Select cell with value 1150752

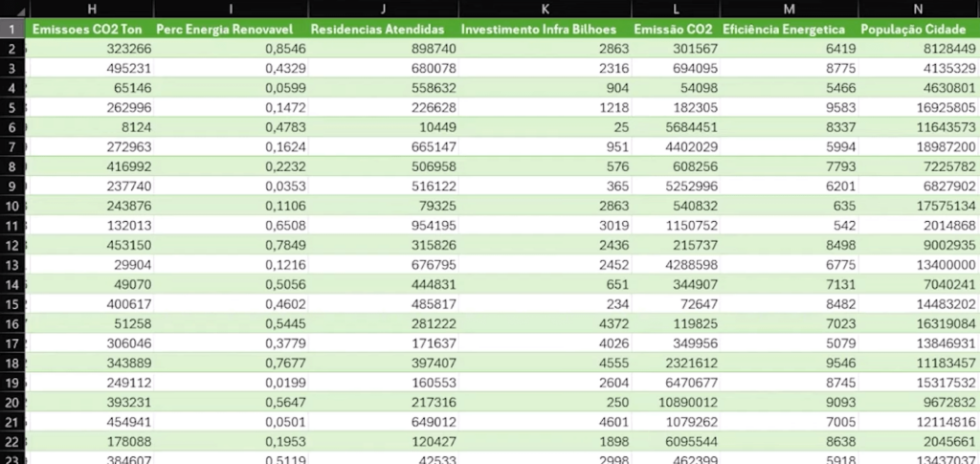[676, 226]
